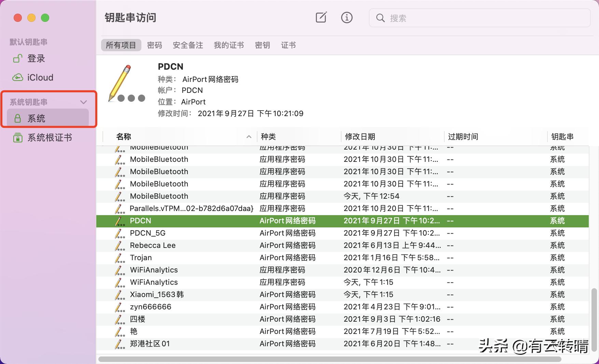Open 系统根证书 in the sidebar
Screen dimensions: 599x364
point(50,137)
